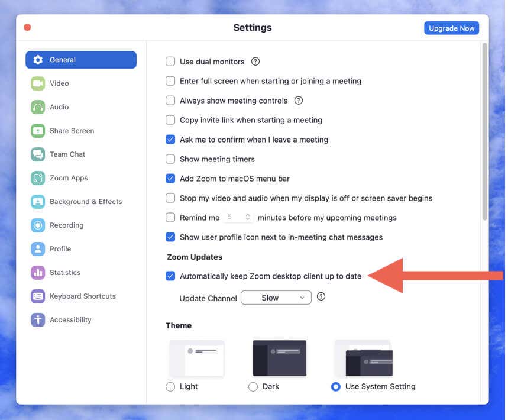Open Audio settings via headphones icon

[x=37, y=106]
